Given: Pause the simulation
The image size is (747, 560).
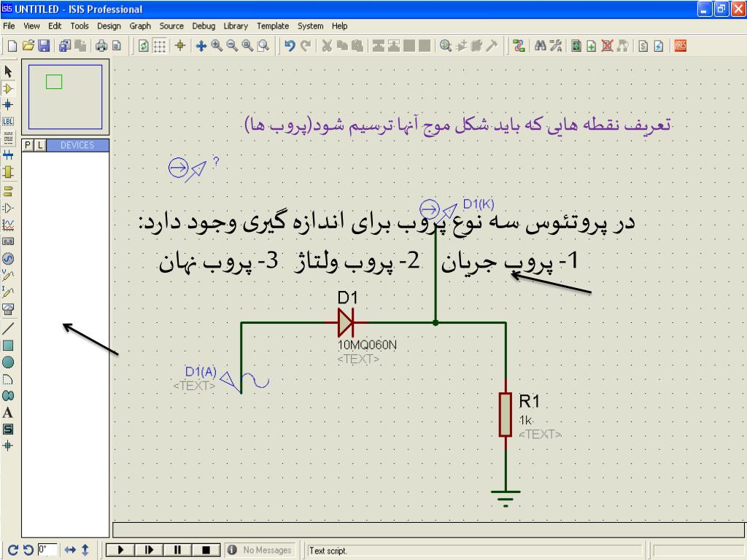Looking at the screenshot, I should click(x=177, y=550).
